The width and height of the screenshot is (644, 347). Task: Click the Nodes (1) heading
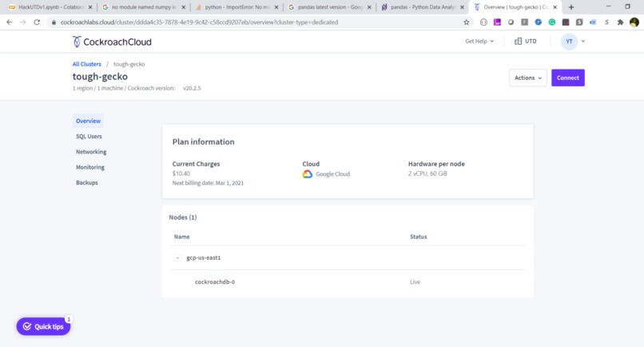point(183,217)
